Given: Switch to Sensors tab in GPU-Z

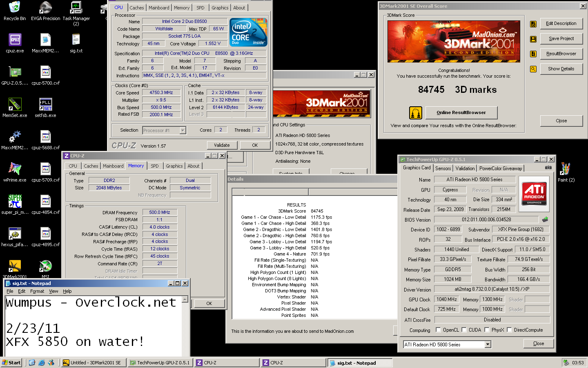Looking at the screenshot, I should click(x=443, y=168).
